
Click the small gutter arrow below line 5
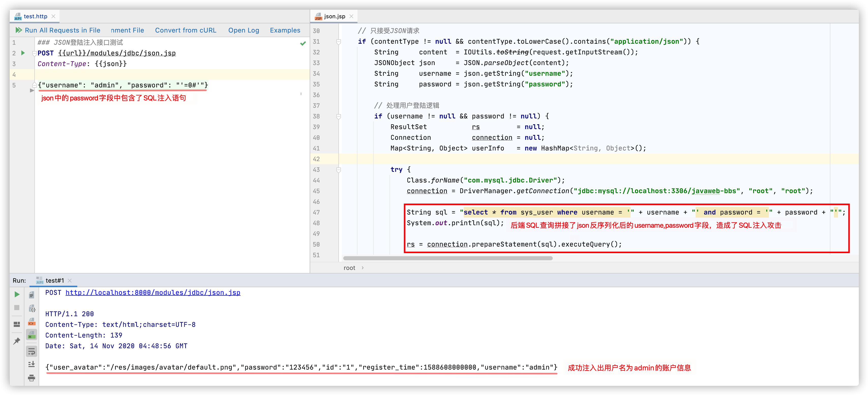(x=32, y=90)
